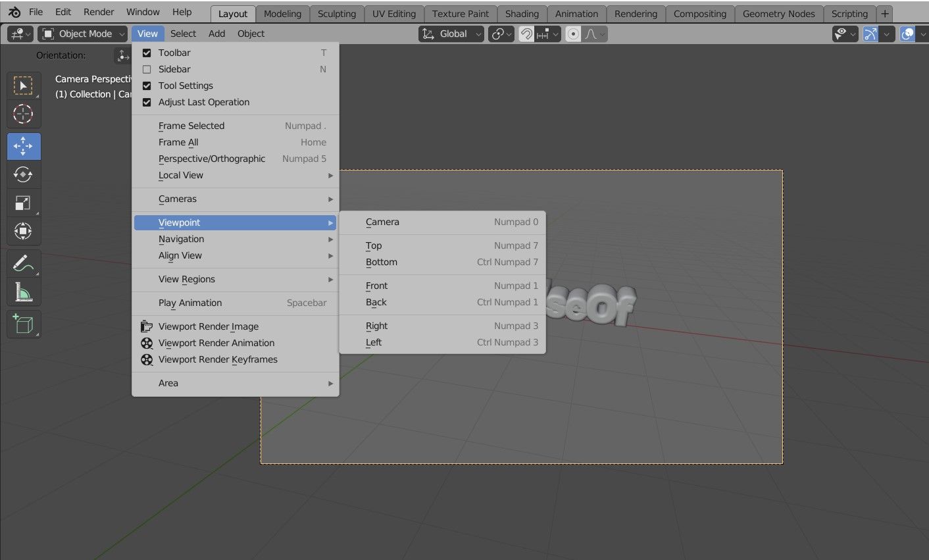
Task: Toggle snapping with the magnet icon
Action: tap(526, 34)
